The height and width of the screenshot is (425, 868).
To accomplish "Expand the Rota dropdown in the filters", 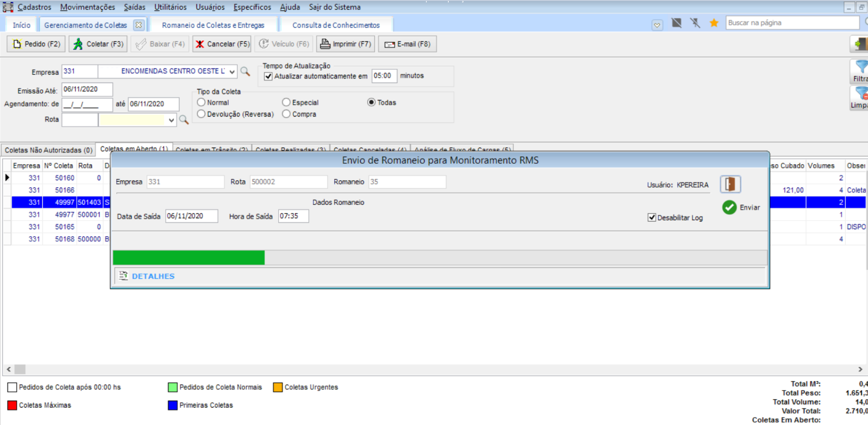I will point(171,120).
